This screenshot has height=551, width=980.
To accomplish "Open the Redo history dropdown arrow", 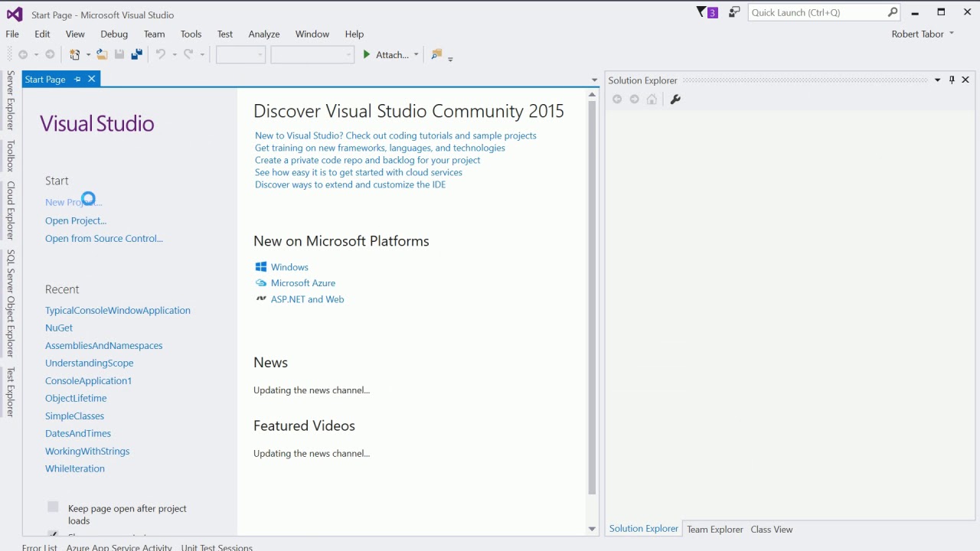I will [x=202, y=55].
